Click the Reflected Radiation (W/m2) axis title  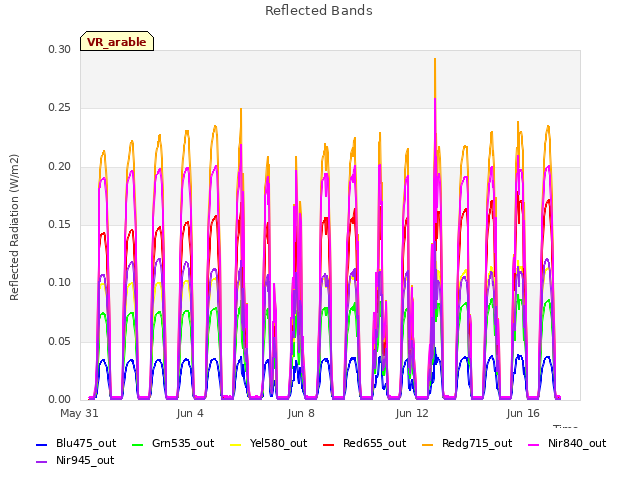14,227
